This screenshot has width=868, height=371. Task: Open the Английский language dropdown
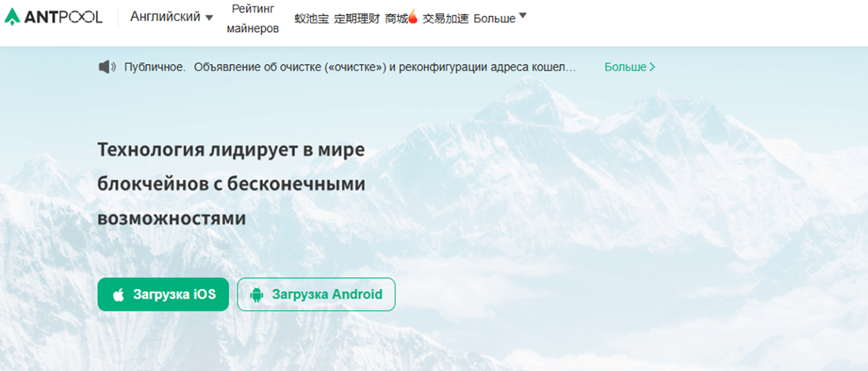[171, 17]
